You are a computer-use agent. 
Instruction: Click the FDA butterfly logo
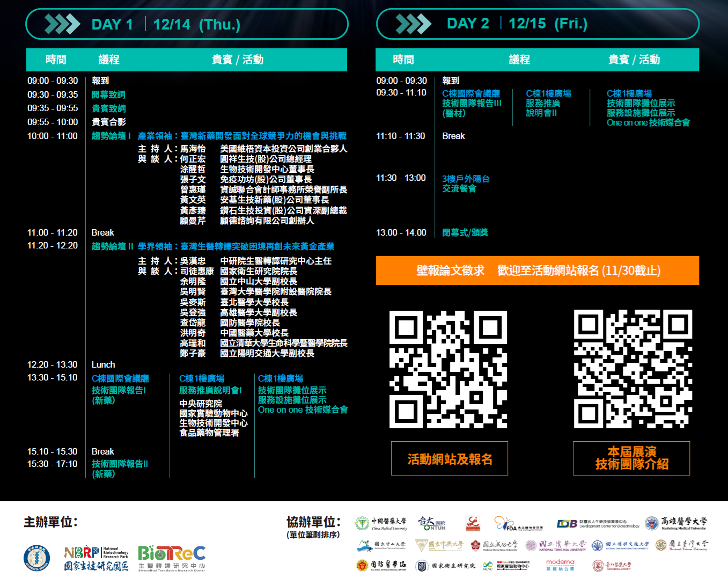point(518,524)
